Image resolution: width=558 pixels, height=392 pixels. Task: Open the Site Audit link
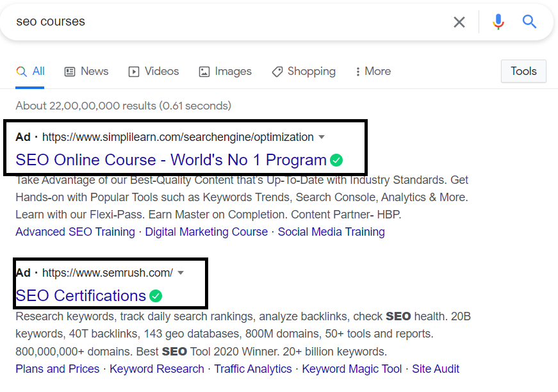436,369
